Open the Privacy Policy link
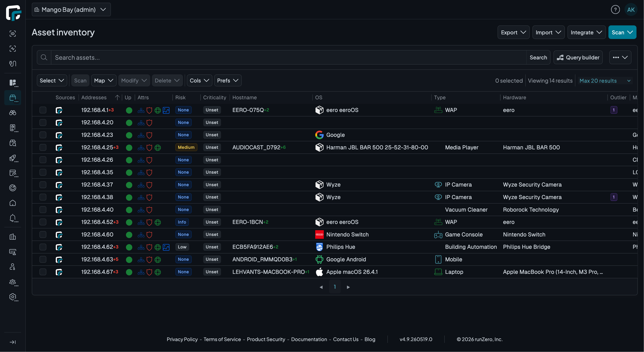This screenshot has width=644, height=352. pyautogui.click(x=182, y=339)
